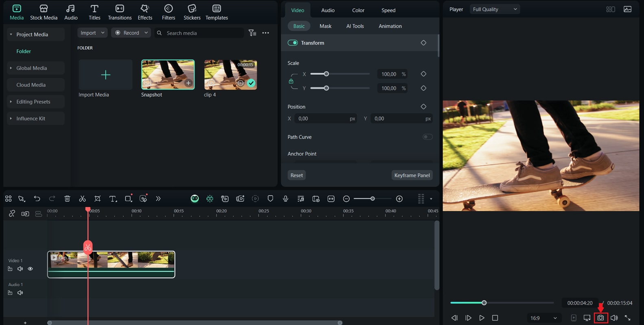Select the Snapshot thumbnail

(168, 75)
